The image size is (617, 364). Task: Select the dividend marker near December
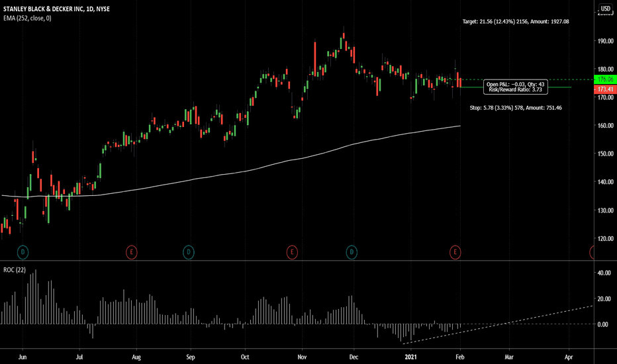pos(352,252)
